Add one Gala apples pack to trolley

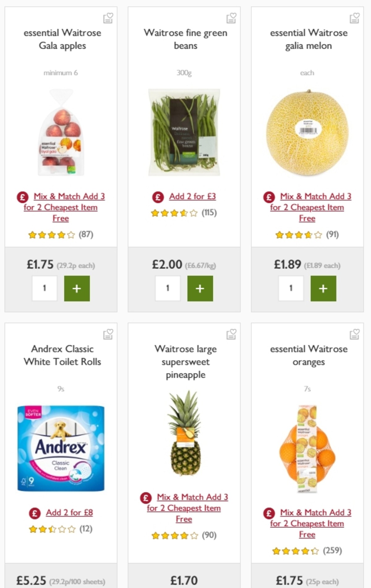pyautogui.click(x=76, y=288)
